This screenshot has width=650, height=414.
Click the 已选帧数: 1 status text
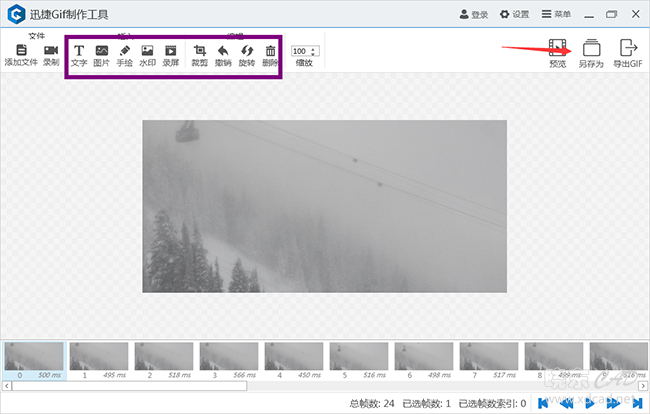[x=427, y=403]
